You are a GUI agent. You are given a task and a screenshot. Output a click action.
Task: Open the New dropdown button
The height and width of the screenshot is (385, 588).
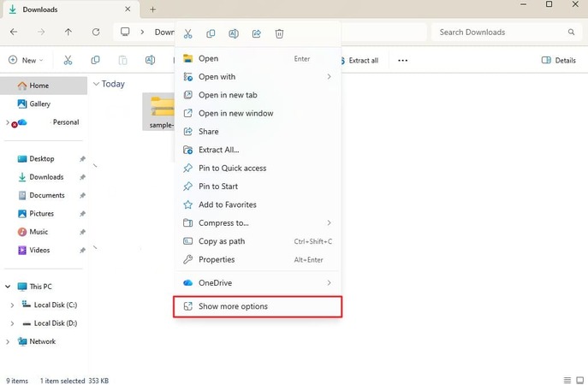(x=26, y=60)
